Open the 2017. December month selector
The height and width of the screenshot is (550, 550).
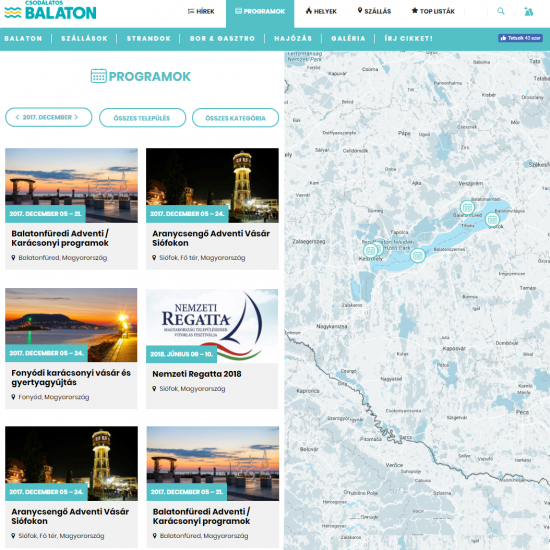tap(48, 117)
